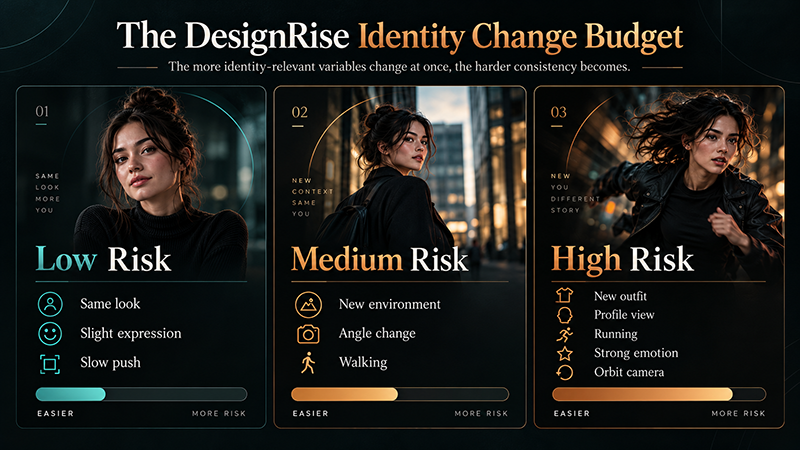Click the NEW YOU DIFFERENT STORY caption
The height and width of the screenshot is (450, 800).
point(576,193)
